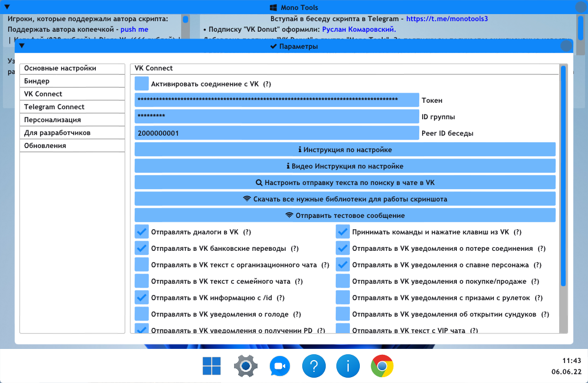Click the Инструкция по настройке button
The height and width of the screenshot is (383, 588).
point(345,150)
